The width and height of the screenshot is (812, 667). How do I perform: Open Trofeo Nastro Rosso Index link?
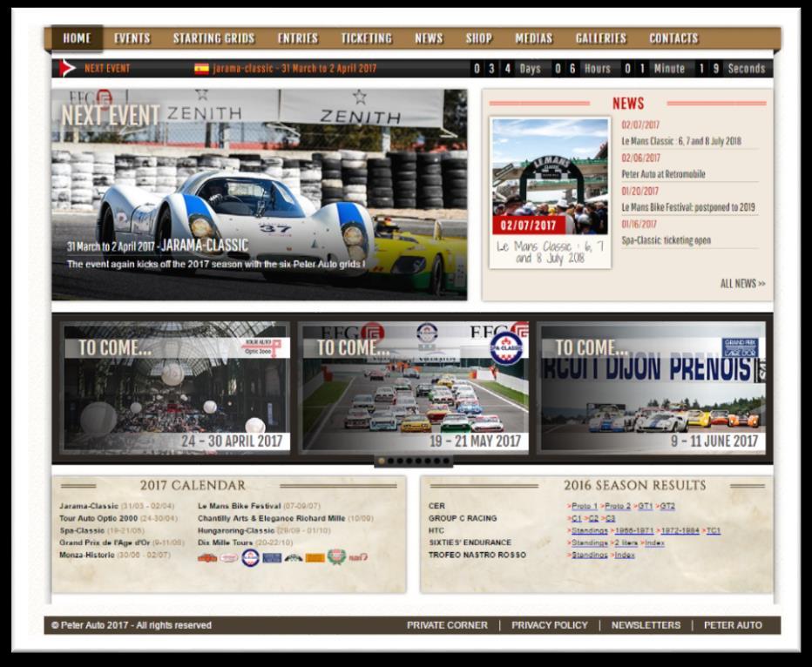(625, 555)
